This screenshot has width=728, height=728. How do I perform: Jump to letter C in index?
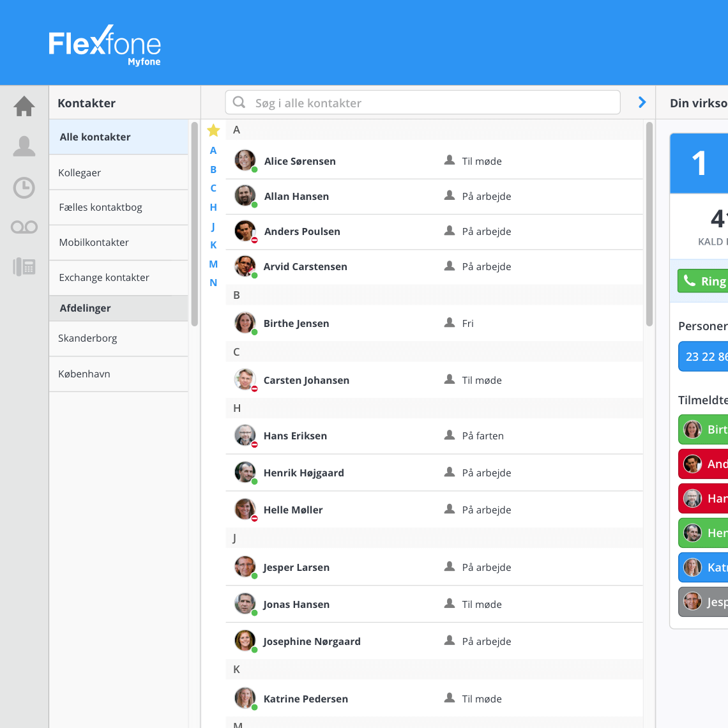click(213, 188)
